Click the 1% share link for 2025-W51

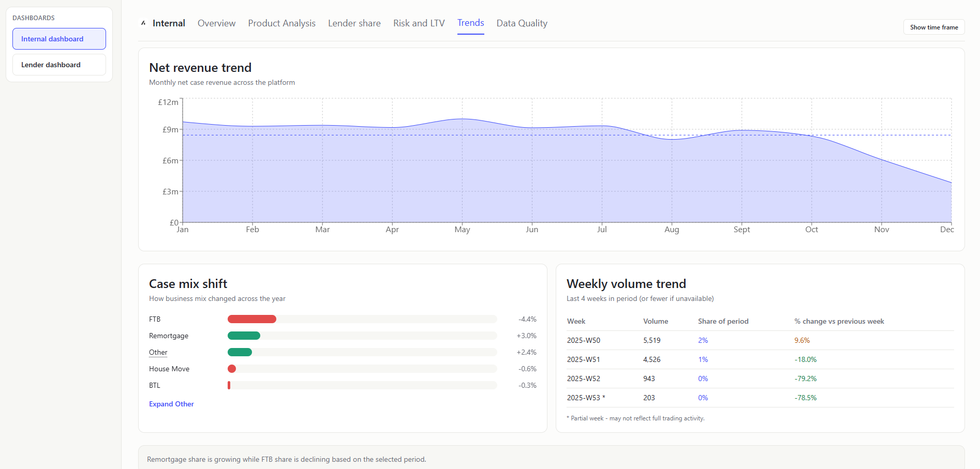[x=703, y=359]
